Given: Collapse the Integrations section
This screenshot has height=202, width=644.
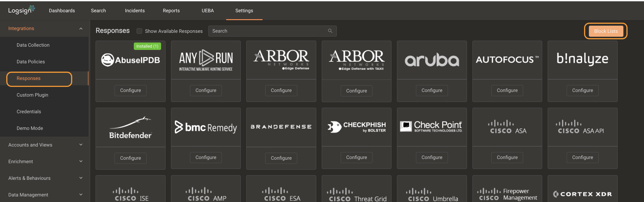Looking at the screenshot, I should tap(81, 28).
